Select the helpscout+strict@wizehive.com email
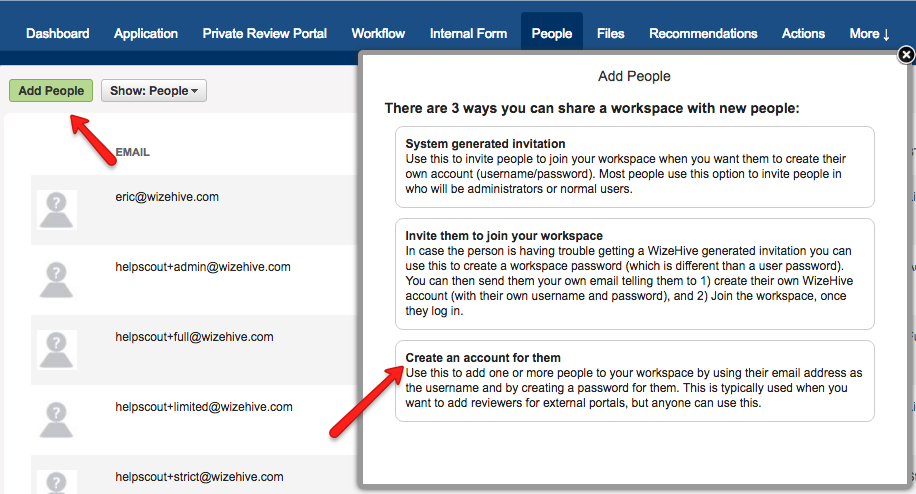The image size is (916, 494). point(199,477)
